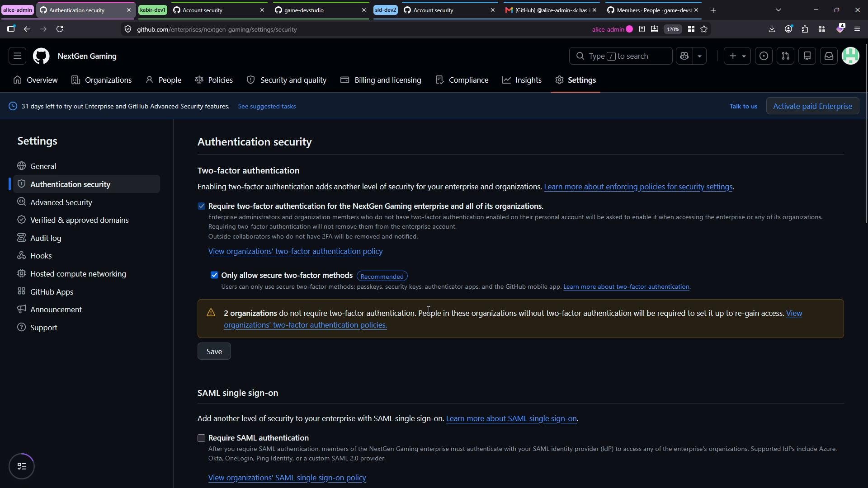
Task: Open See suggested tasks link
Action: [x=267, y=106]
